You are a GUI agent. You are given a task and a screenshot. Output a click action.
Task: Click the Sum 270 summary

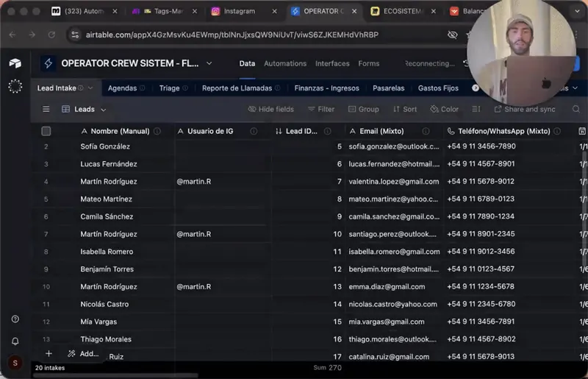(327, 368)
